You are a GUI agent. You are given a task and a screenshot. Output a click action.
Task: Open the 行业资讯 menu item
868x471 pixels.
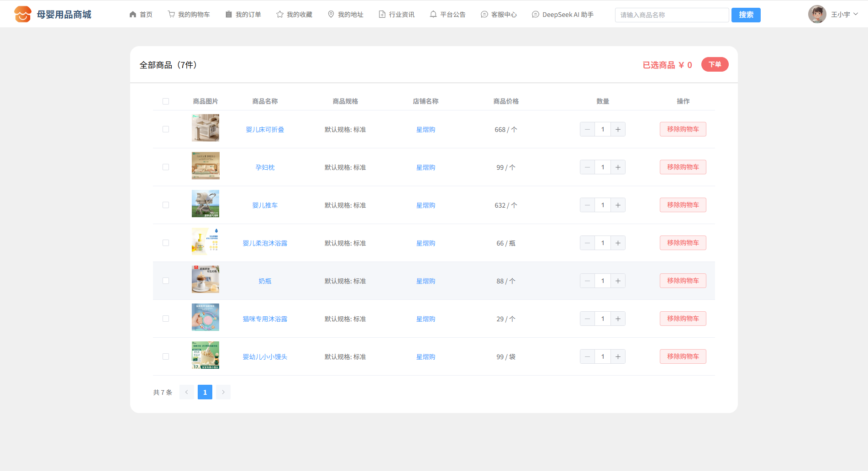[x=397, y=15]
